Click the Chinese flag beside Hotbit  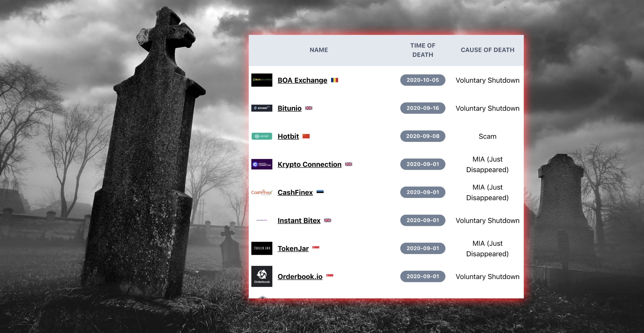[306, 136]
